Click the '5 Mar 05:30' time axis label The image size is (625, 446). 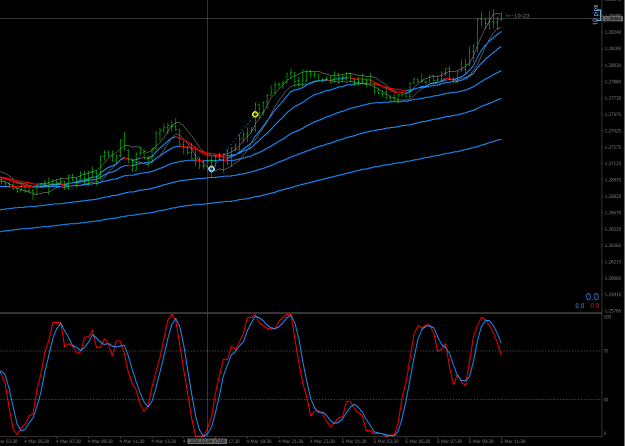tap(419, 442)
